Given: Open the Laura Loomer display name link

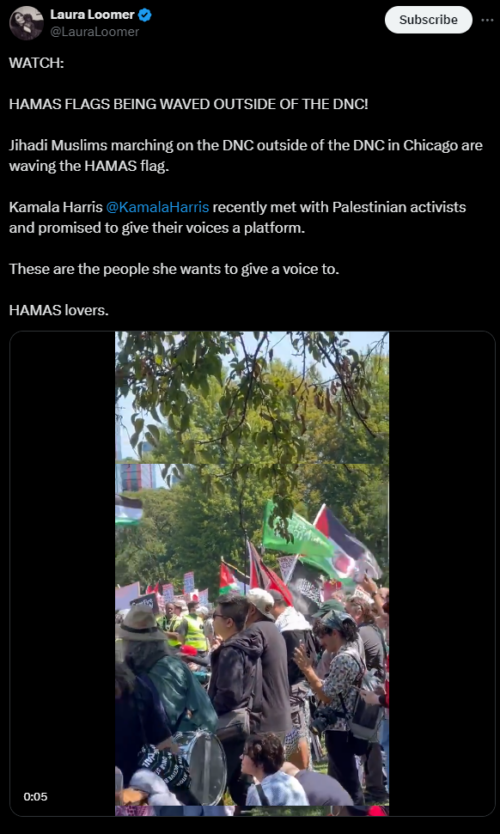Looking at the screenshot, I should tap(93, 15).
